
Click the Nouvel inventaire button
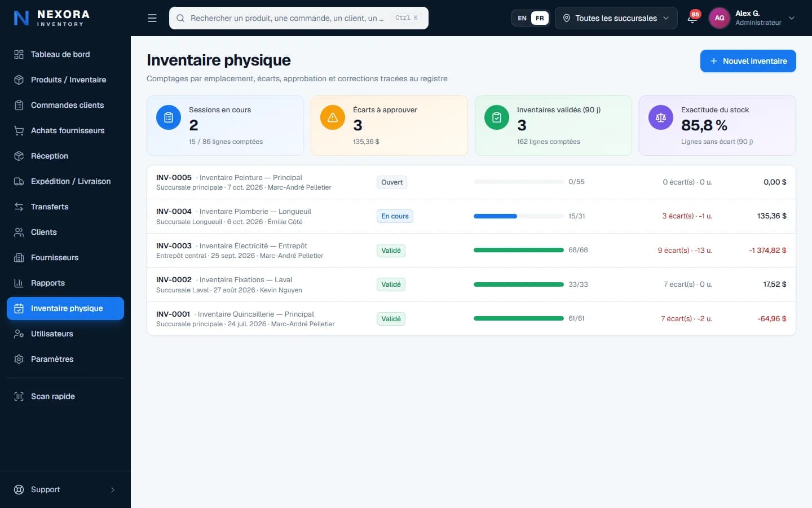point(748,61)
